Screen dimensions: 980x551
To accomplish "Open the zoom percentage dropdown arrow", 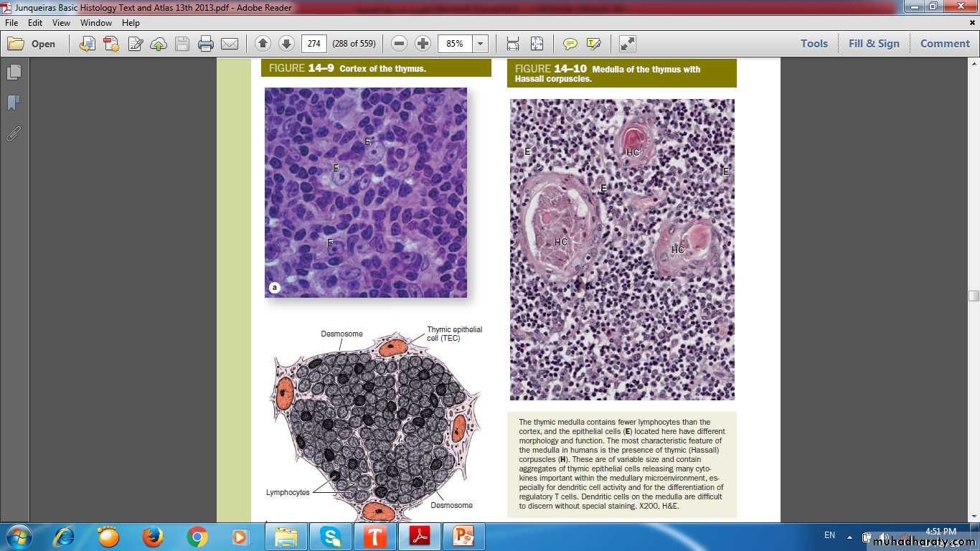I will tap(481, 44).
